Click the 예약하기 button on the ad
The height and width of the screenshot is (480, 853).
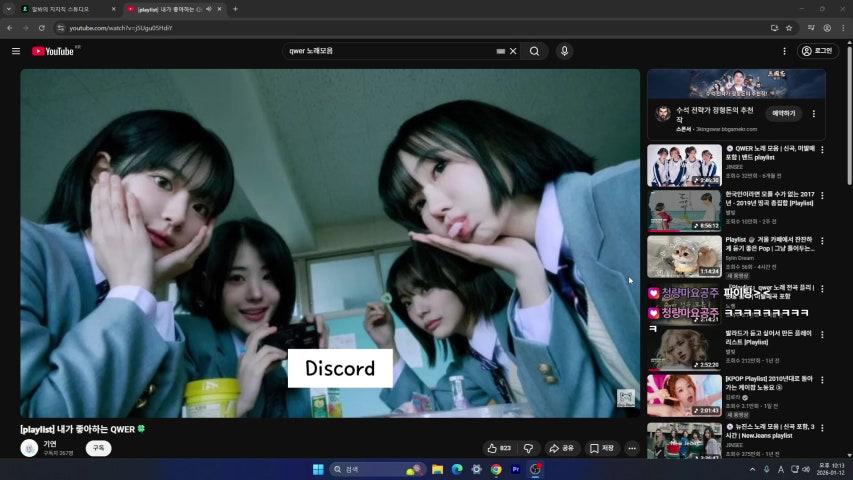(x=783, y=113)
